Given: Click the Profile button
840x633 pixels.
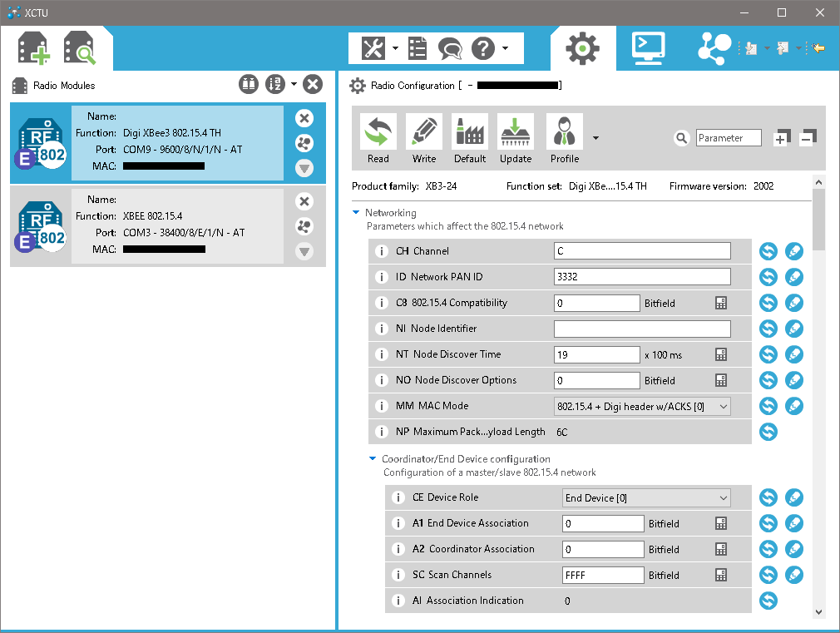Looking at the screenshot, I should click(565, 138).
